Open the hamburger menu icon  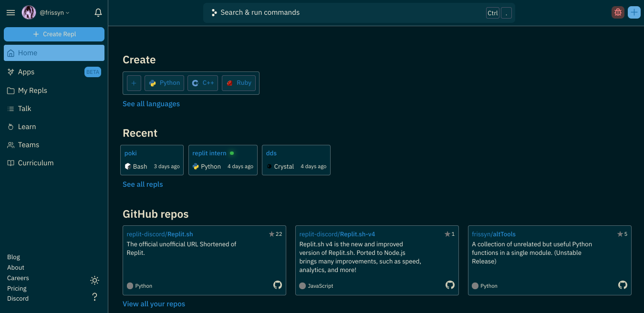coord(10,13)
